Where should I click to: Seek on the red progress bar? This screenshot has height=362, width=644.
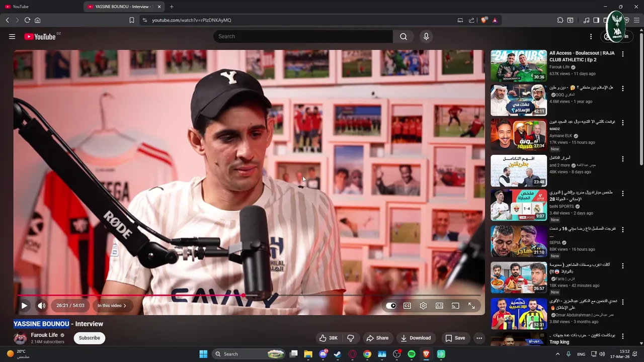tap(131, 296)
